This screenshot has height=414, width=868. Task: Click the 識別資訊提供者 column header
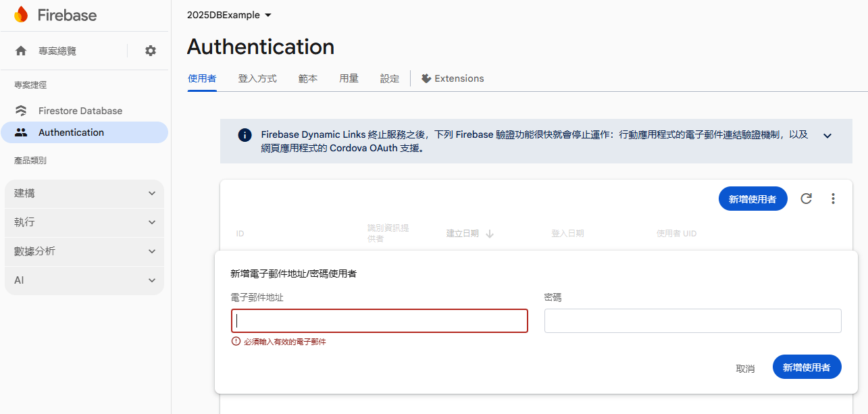point(388,234)
